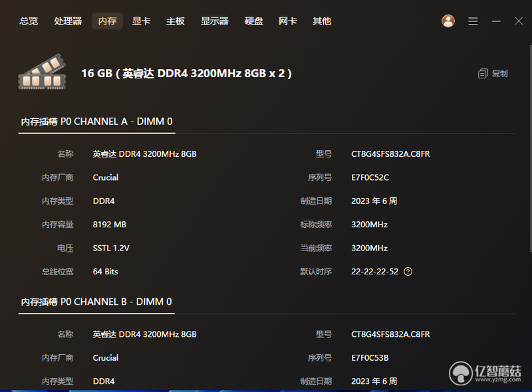
Task: Click the 复制 button
Action: (x=493, y=74)
